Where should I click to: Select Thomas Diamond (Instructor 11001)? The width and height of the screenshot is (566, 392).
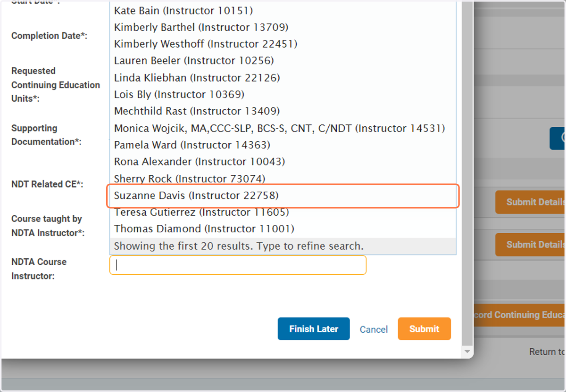point(283,229)
